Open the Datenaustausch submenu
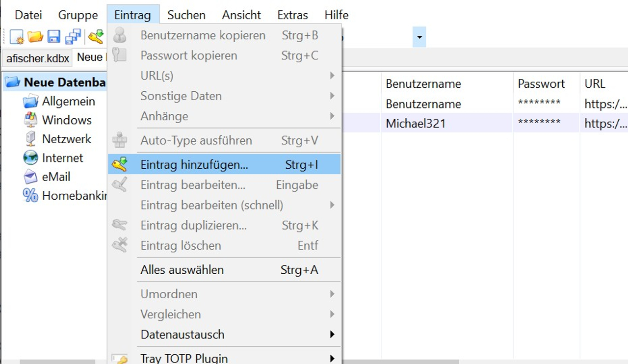Image resolution: width=628 pixels, height=364 pixels. 332,335
